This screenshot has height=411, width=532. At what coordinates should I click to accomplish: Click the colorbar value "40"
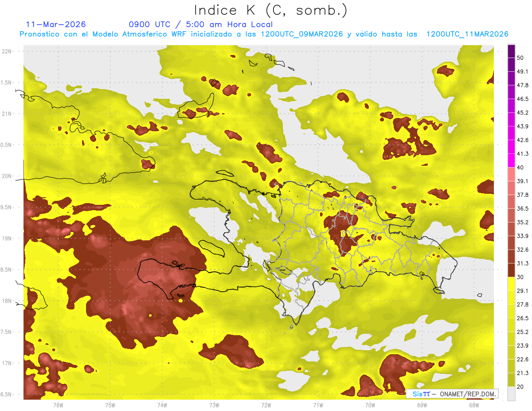(x=520, y=168)
